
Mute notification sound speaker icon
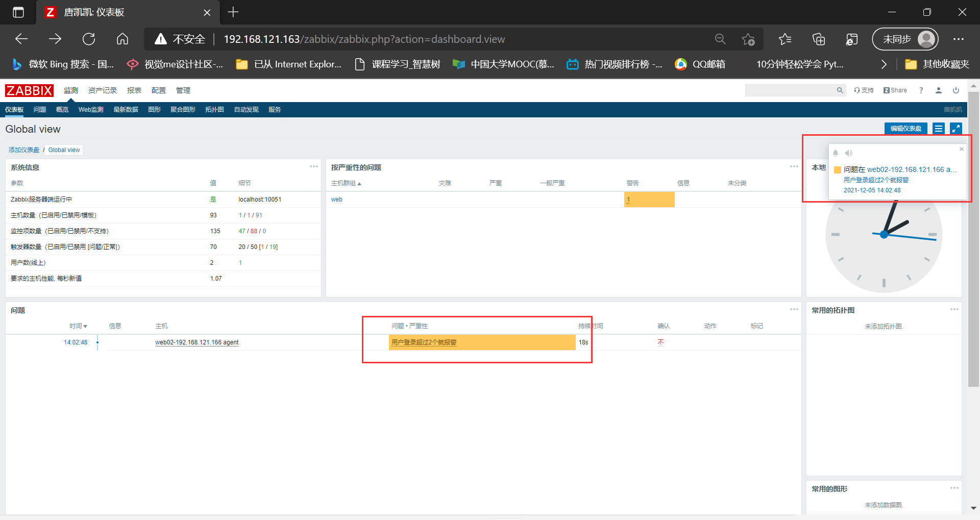pos(849,153)
